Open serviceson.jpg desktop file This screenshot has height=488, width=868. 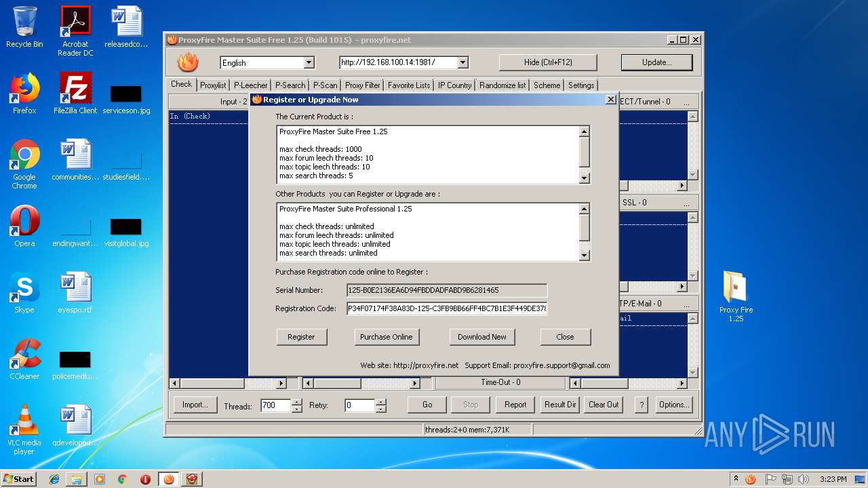coord(126,98)
